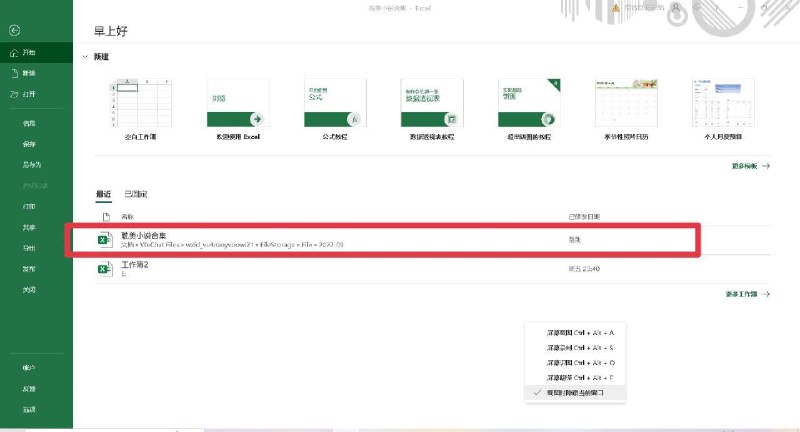Open the 信息 page in sidebar
The width and height of the screenshot is (800, 432).
29,123
